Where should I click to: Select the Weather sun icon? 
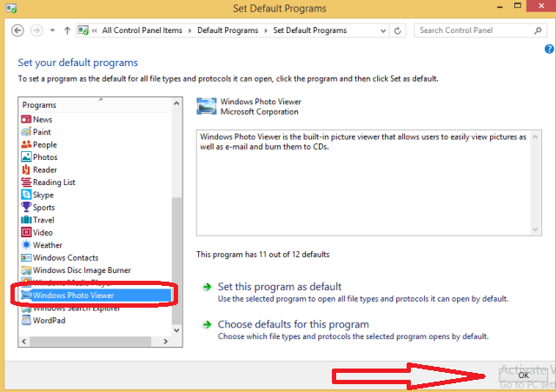[x=26, y=245]
